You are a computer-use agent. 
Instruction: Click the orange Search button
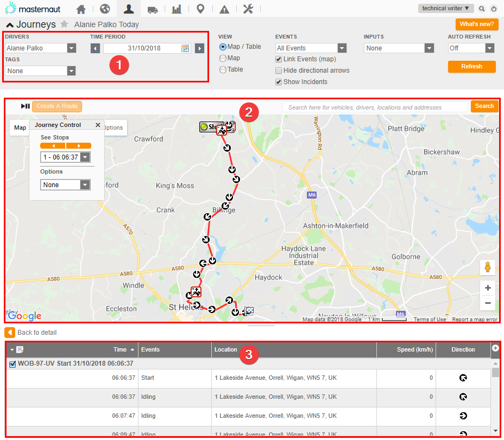coord(484,106)
